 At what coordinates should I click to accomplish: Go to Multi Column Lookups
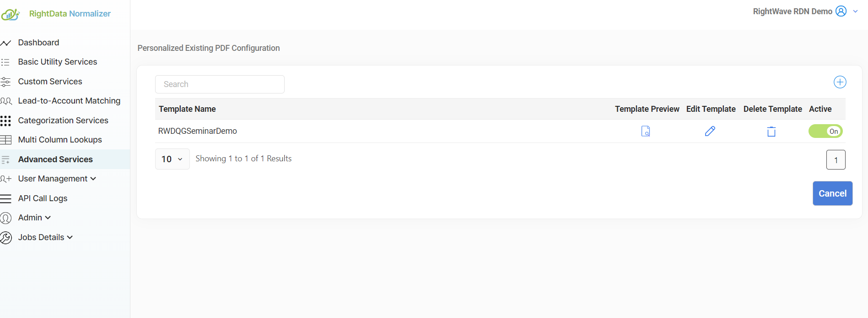(60, 140)
